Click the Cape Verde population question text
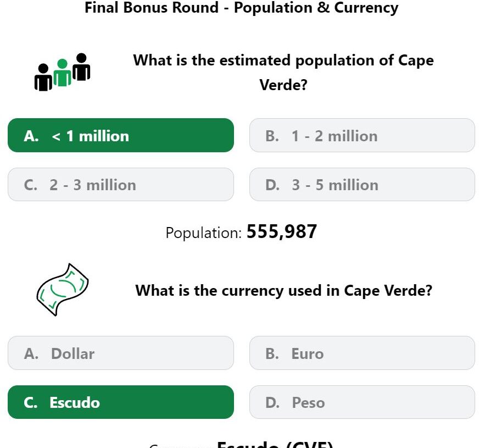The width and height of the screenshot is (479, 448). click(x=283, y=73)
